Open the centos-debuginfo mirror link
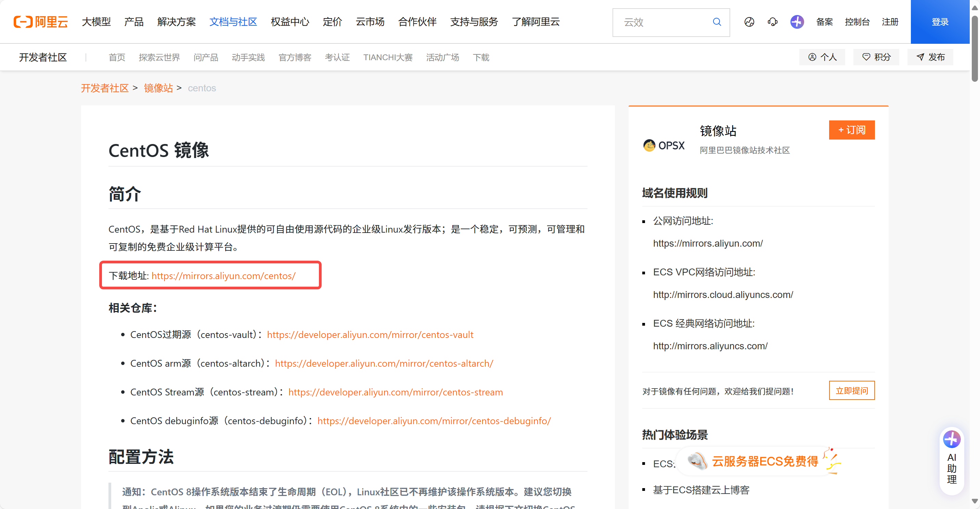980x509 pixels. coord(434,421)
